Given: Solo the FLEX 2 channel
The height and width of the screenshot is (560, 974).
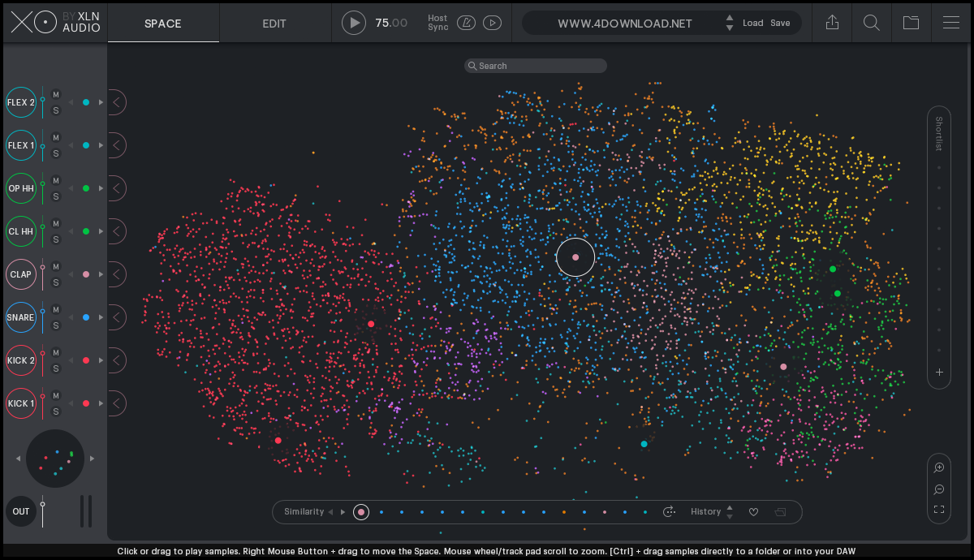Looking at the screenshot, I should pos(56,110).
